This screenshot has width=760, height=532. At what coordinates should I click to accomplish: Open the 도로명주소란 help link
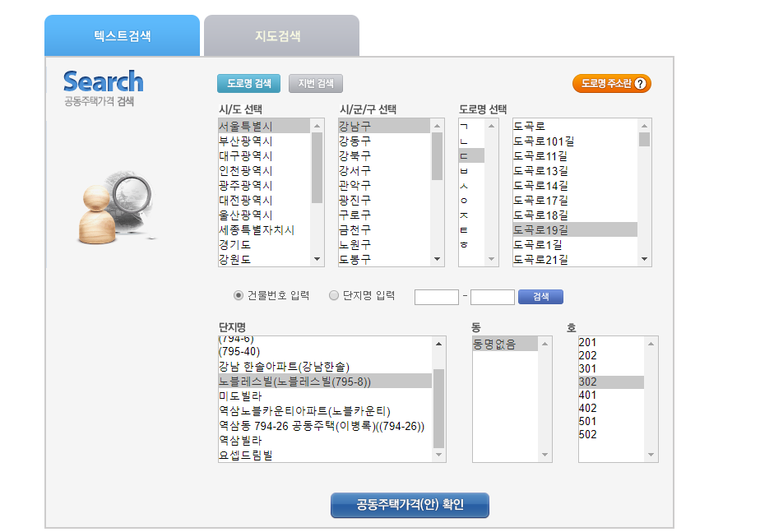point(612,83)
